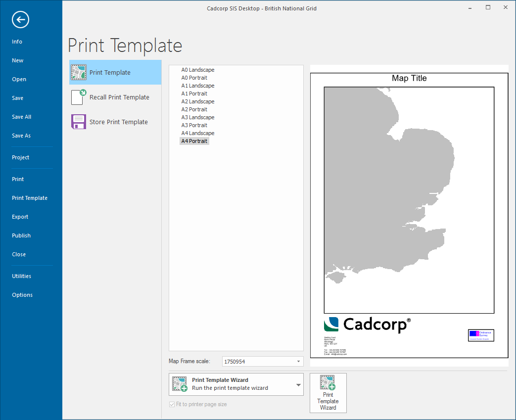Viewport: 516px width, 420px height.
Task: Click the template preview thumbnail
Action: [409, 215]
